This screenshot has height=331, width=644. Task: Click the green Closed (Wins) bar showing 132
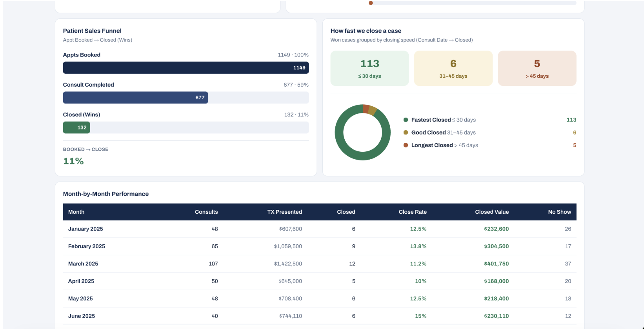point(76,127)
